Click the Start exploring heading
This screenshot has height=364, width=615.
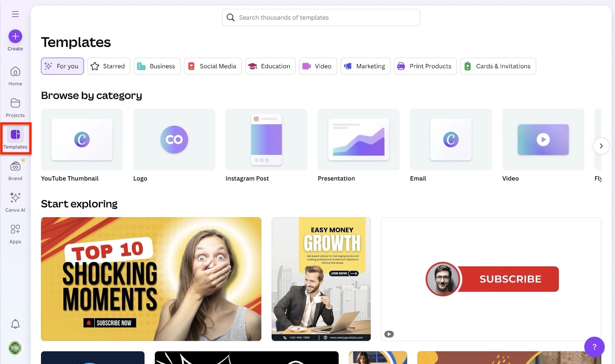[79, 204]
